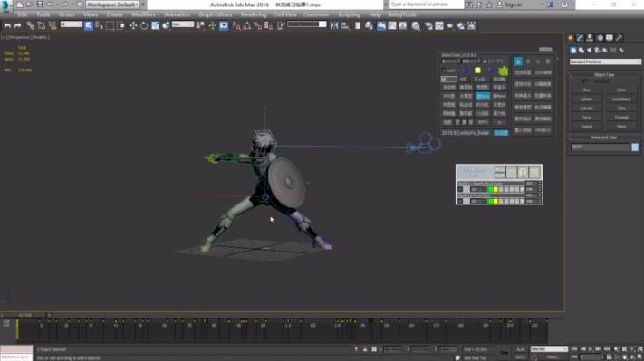Toggle Angle Snap

tap(247, 25)
